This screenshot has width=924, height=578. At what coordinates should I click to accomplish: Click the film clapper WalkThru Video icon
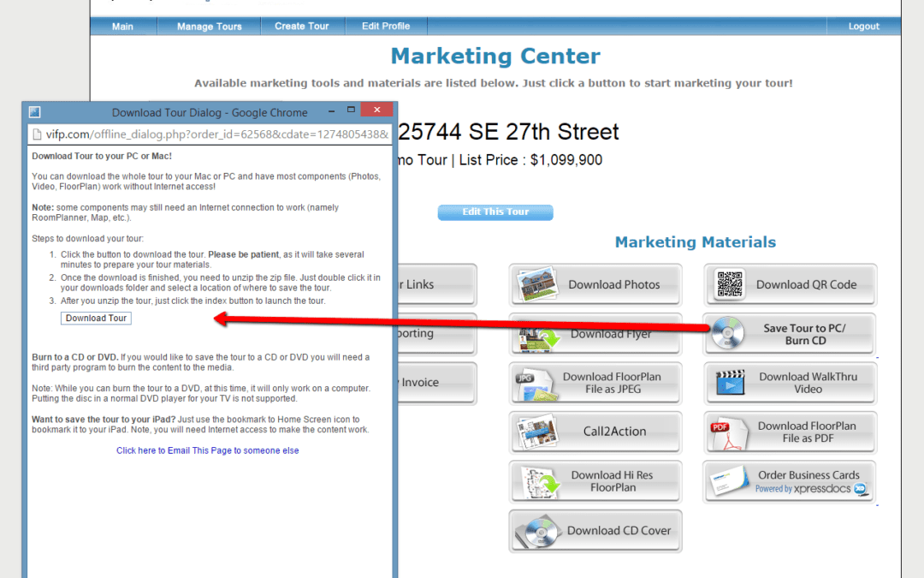click(x=730, y=383)
